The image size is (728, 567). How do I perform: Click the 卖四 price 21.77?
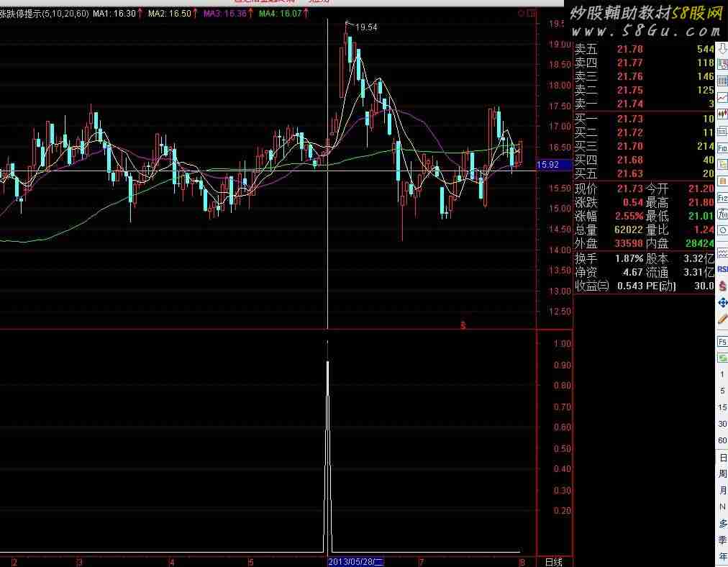(630, 63)
